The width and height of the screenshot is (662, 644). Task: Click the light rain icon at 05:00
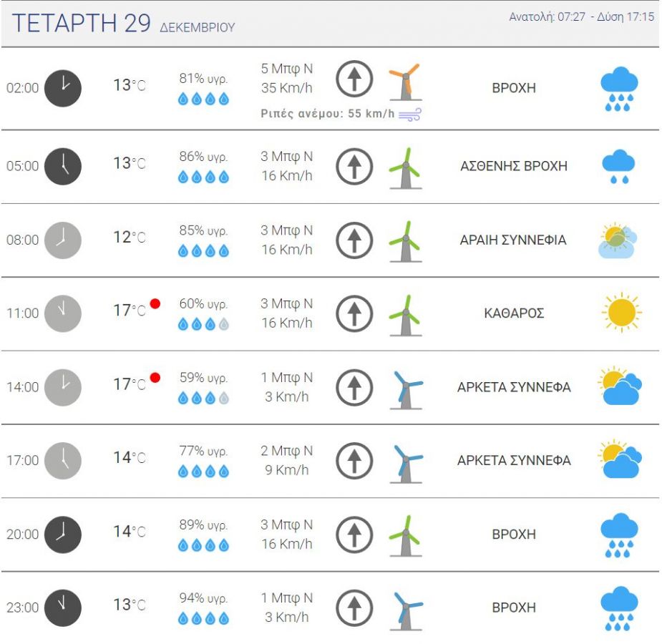[619, 166]
